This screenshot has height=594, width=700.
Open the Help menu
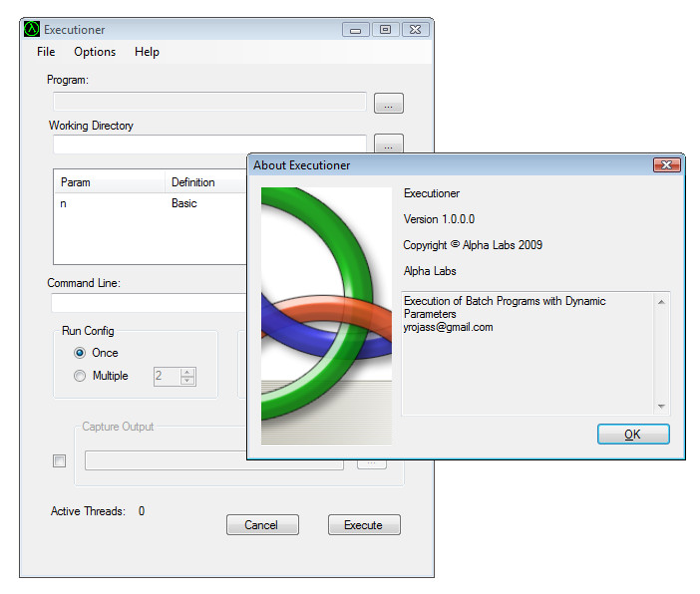[x=147, y=52]
